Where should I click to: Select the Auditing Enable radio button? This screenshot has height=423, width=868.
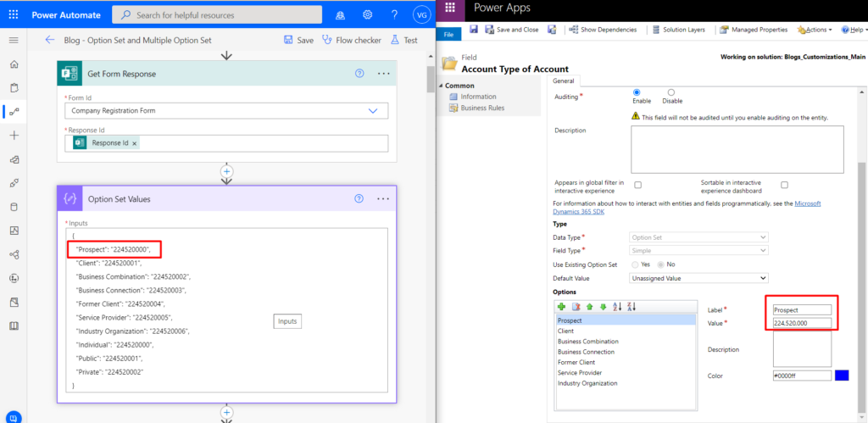637,92
